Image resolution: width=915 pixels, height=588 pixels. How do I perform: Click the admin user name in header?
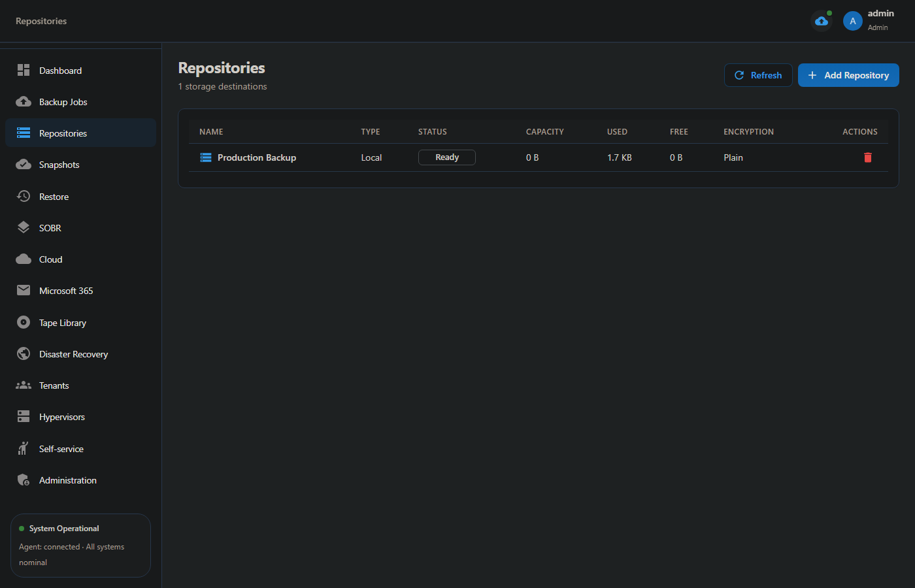(x=881, y=13)
